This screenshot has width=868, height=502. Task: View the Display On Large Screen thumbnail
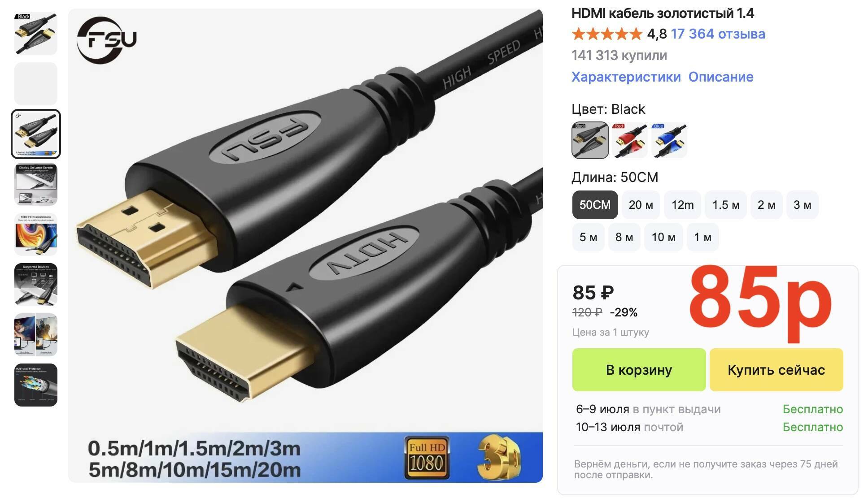coord(36,184)
